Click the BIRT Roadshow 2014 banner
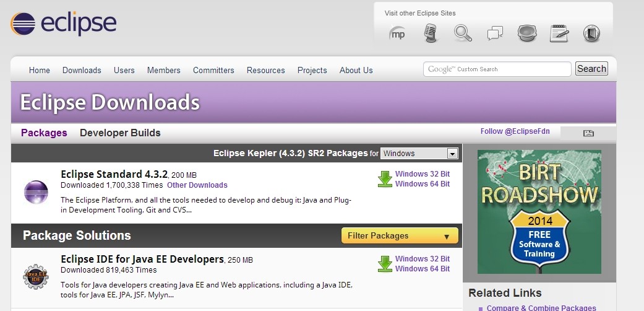The width and height of the screenshot is (644, 311). 539,212
